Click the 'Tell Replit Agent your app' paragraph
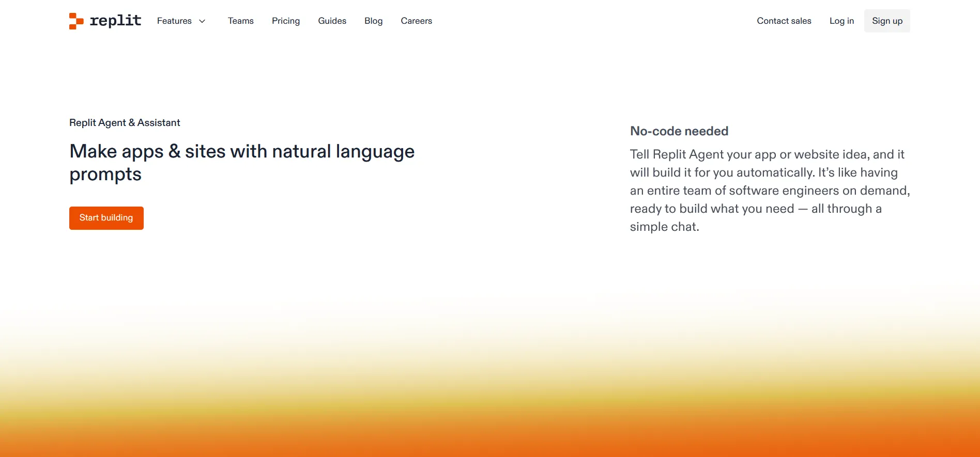Viewport: 980px width, 457px height. pos(770,191)
